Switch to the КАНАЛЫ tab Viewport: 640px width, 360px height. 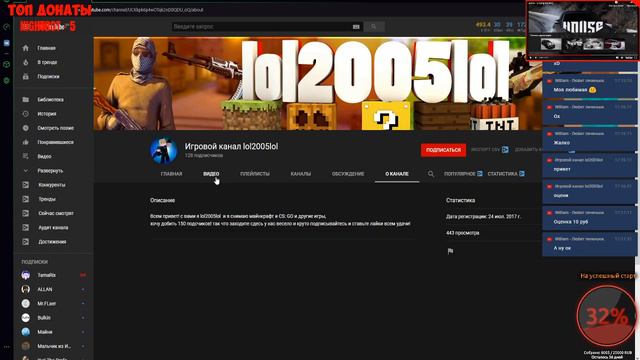click(300, 174)
